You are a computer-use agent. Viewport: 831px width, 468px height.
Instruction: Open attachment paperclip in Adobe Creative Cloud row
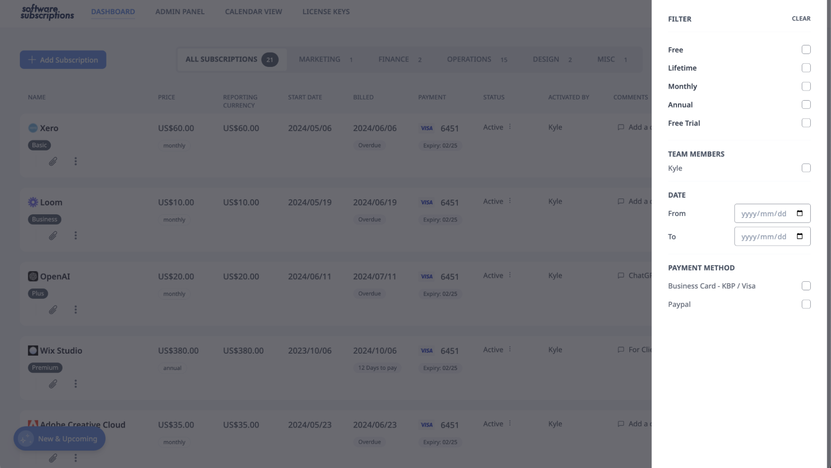(x=53, y=458)
